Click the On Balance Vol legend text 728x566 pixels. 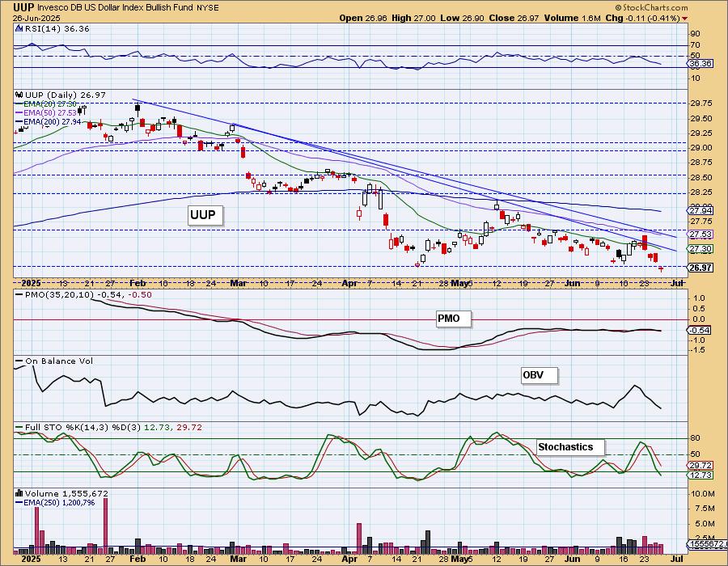click(x=59, y=361)
